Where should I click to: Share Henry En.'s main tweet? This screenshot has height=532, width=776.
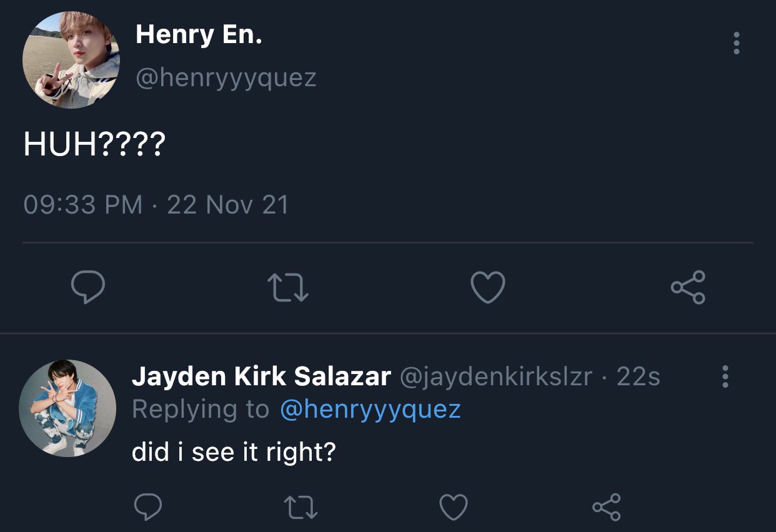click(688, 287)
